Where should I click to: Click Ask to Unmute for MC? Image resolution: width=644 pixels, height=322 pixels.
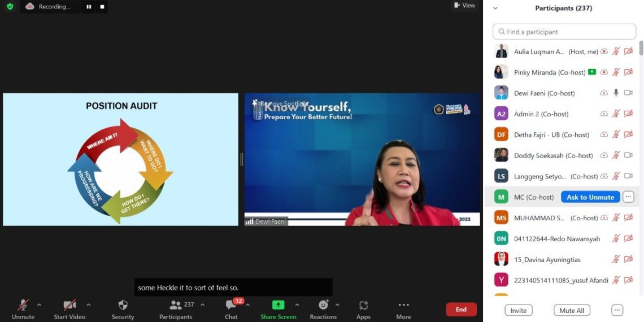590,197
